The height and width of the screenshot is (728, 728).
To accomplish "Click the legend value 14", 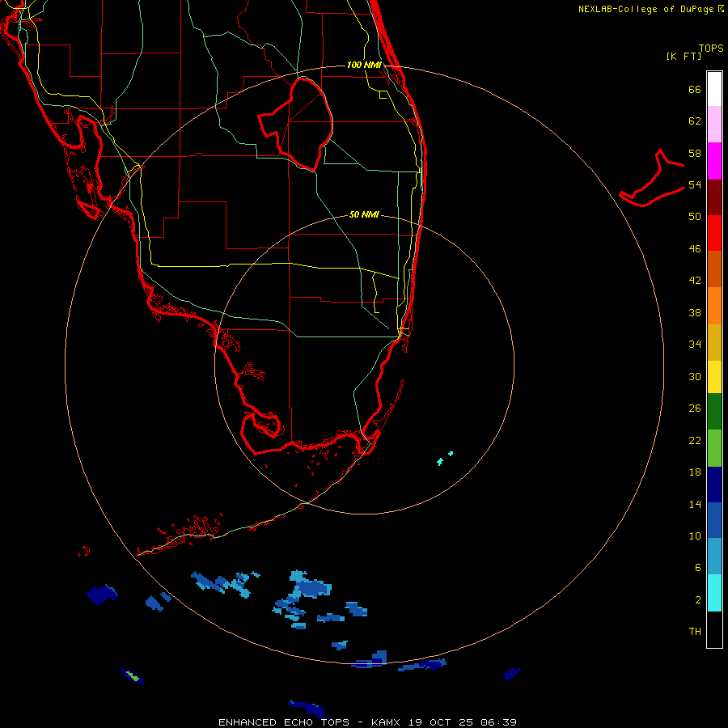I will point(695,504).
